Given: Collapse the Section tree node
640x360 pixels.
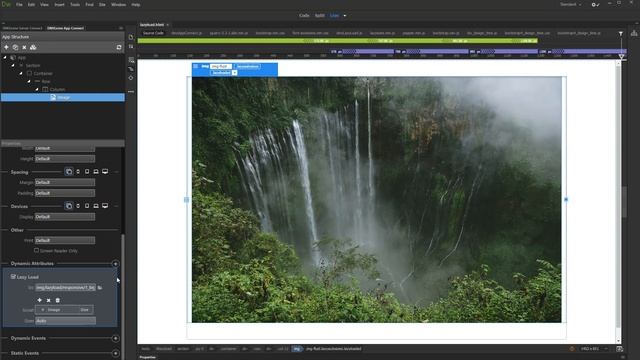Looking at the screenshot, I should click(13, 65).
